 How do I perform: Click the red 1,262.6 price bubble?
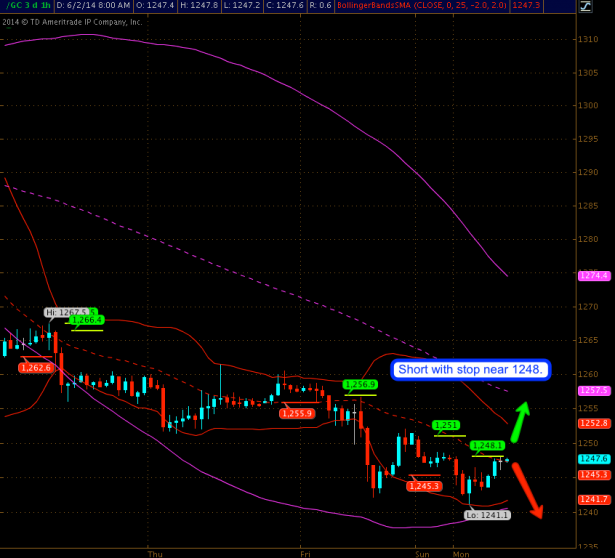(x=35, y=368)
